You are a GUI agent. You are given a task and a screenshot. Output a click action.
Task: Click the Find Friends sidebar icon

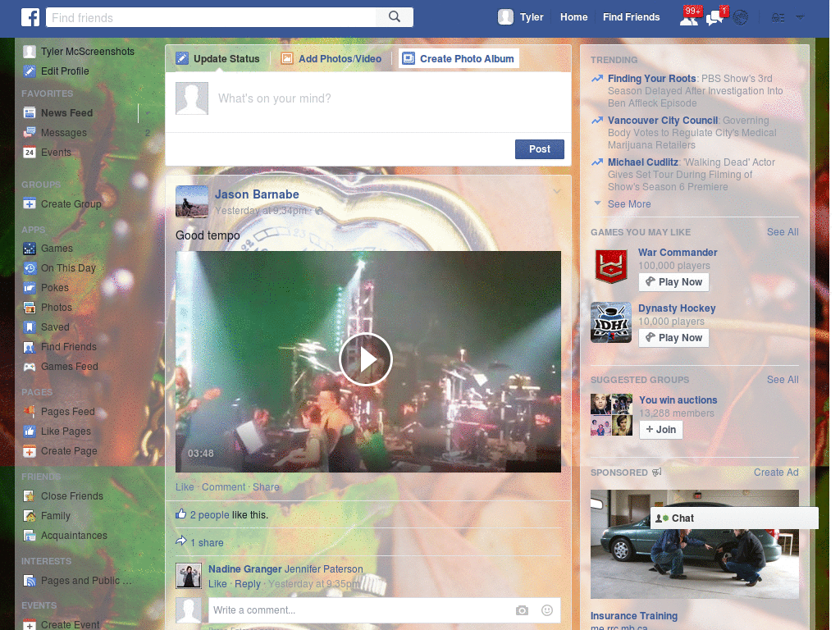(x=30, y=347)
